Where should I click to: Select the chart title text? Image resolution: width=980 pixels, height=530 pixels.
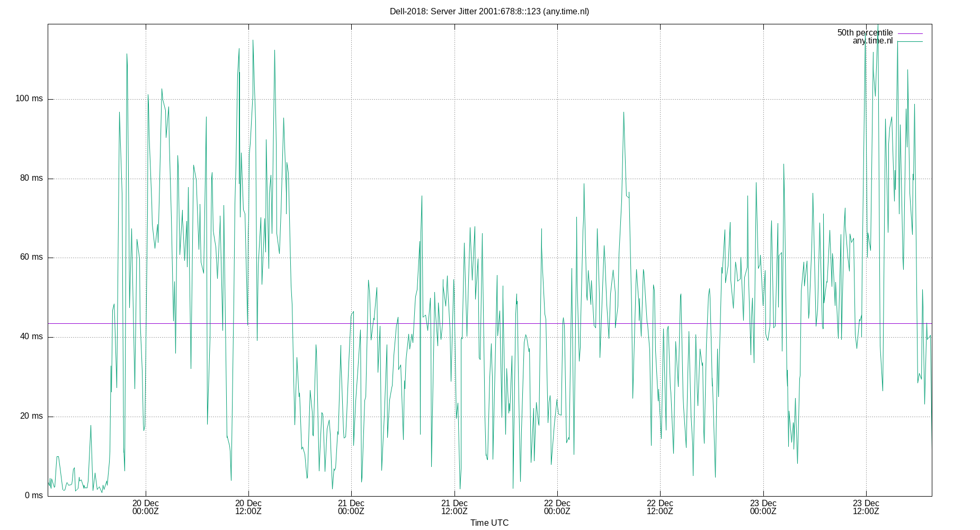click(x=489, y=11)
